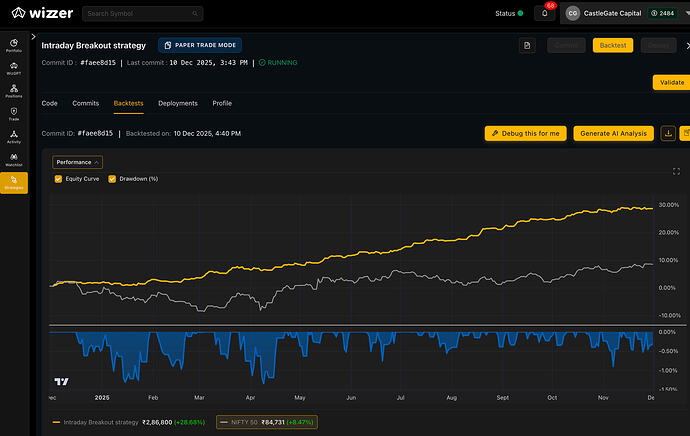
Task: Open the Profile tab
Action: click(222, 103)
